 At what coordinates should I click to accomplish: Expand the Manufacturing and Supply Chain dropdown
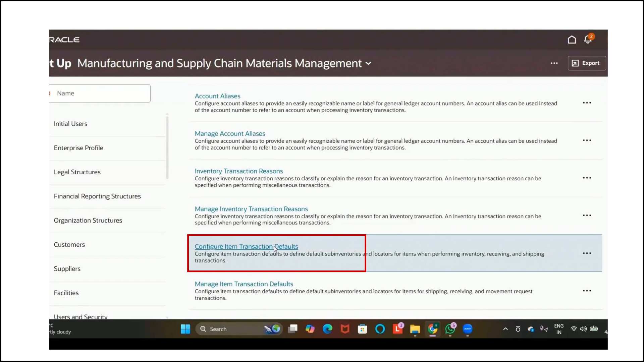(368, 63)
